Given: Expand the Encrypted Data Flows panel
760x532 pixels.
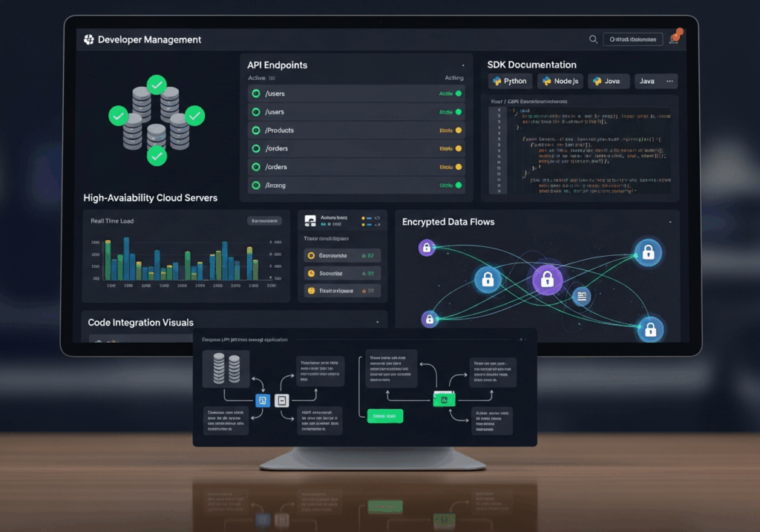Looking at the screenshot, I should coord(672,221).
